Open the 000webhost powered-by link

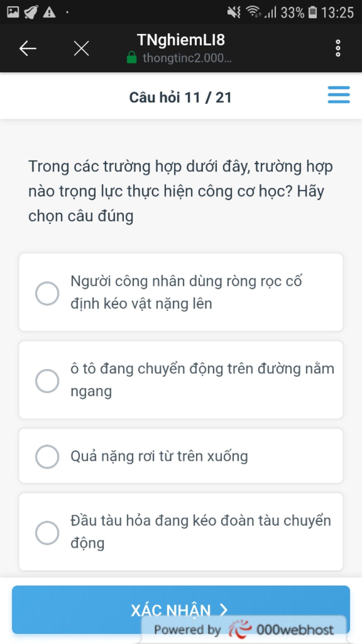pos(244,629)
